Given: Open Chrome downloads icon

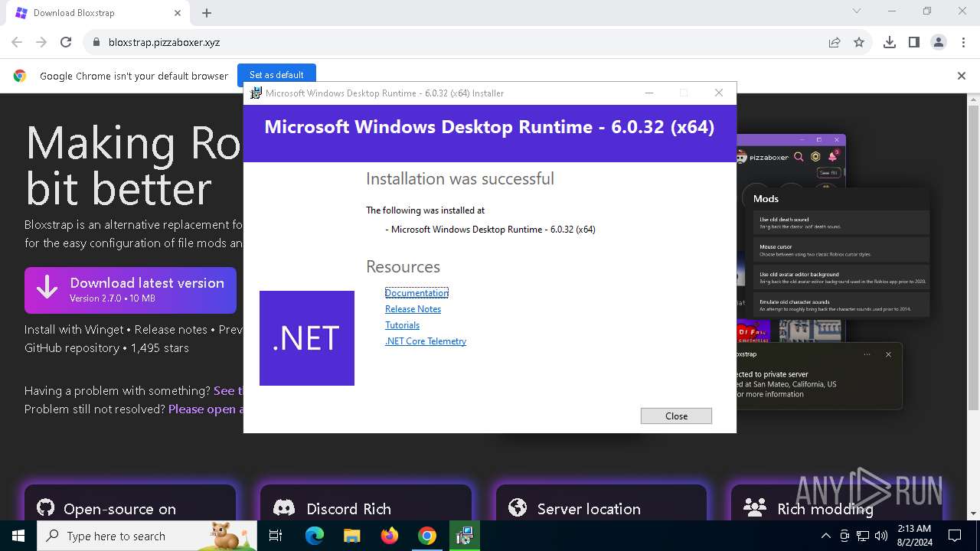Looking at the screenshot, I should click(890, 42).
